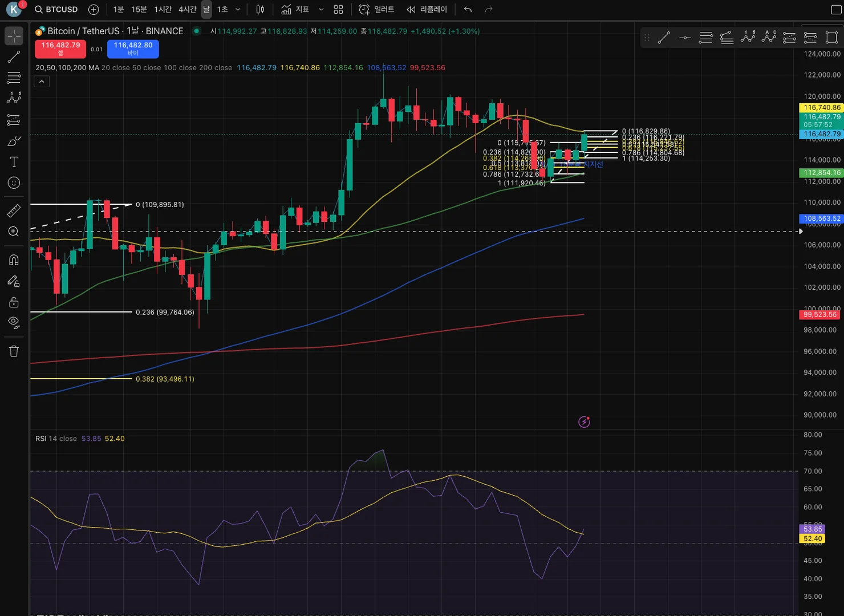Click the yellow 116,740.86 price axis label
The width and height of the screenshot is (844, 616).
point(822,107)
